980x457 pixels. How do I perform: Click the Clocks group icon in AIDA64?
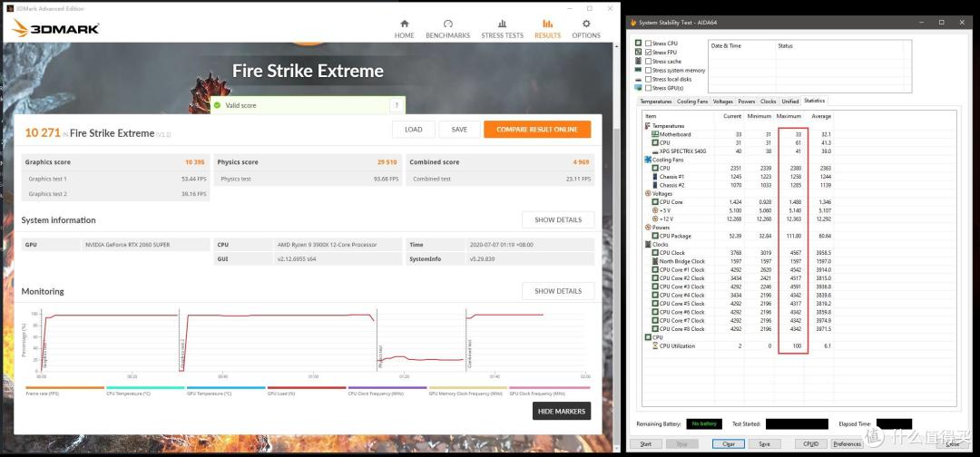pyautogui.click(x=648, y=244)
